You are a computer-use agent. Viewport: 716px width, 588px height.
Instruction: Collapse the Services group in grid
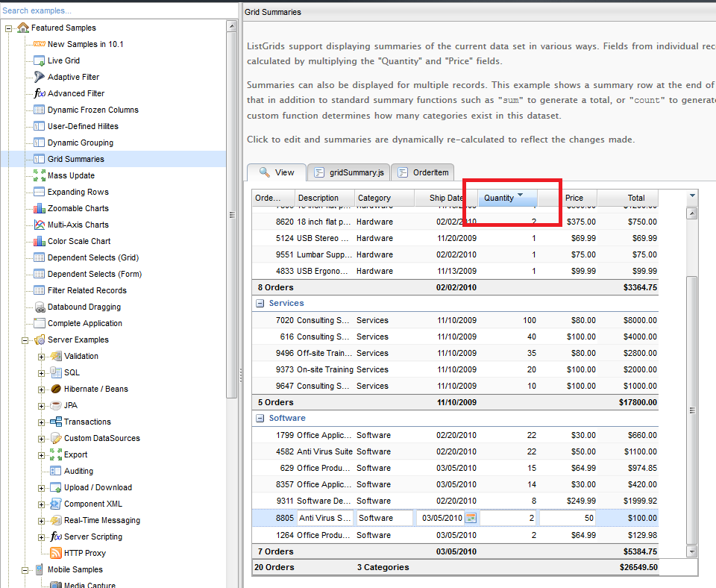(x=260, y=304)
